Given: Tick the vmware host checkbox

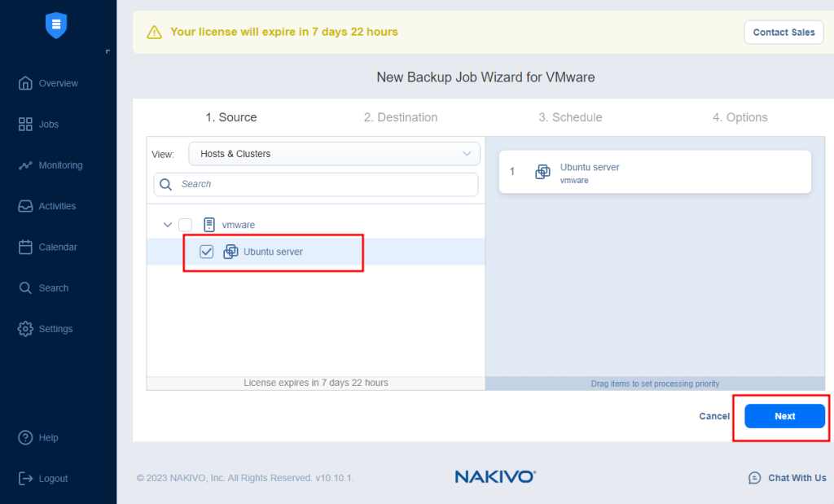Looking at the screenshot, I should pyautogui.click(x=185, y=225).
